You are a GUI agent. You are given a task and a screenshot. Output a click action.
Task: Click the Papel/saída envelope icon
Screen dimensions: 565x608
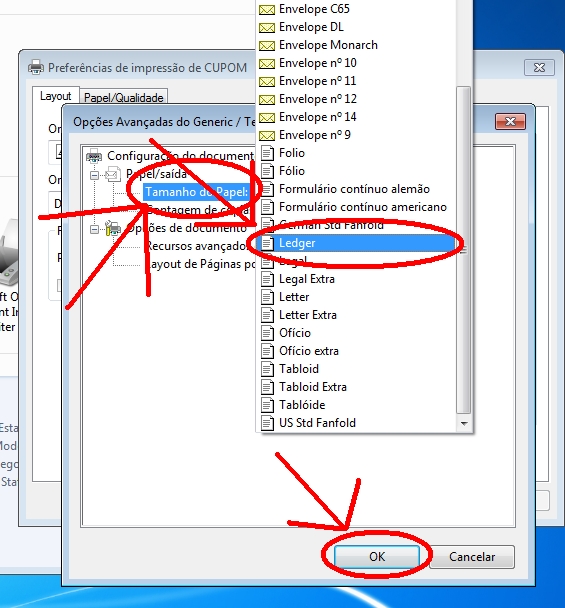coord(113,174)
